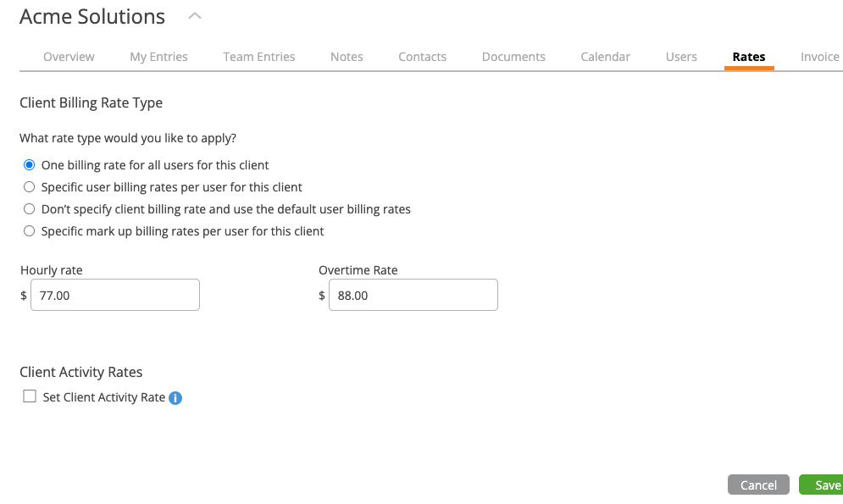843x504 pixels.
Task: Collapse the Acme Solutions header chevron
Action: tap(195, 16)
